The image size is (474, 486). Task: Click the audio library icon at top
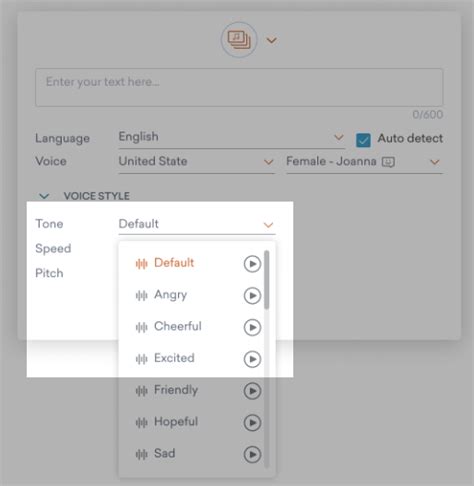tap(239, 40)
